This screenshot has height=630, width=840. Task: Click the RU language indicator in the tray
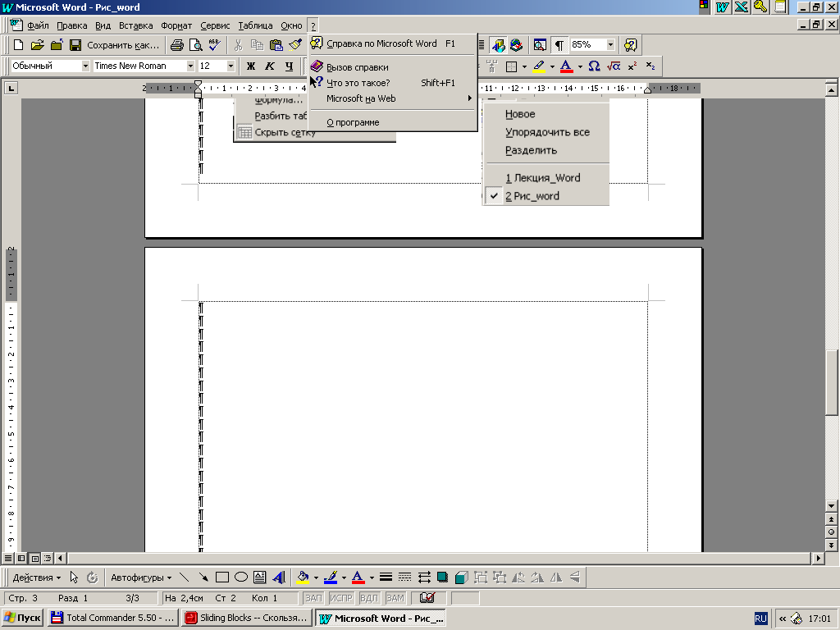tap(760, 619)
